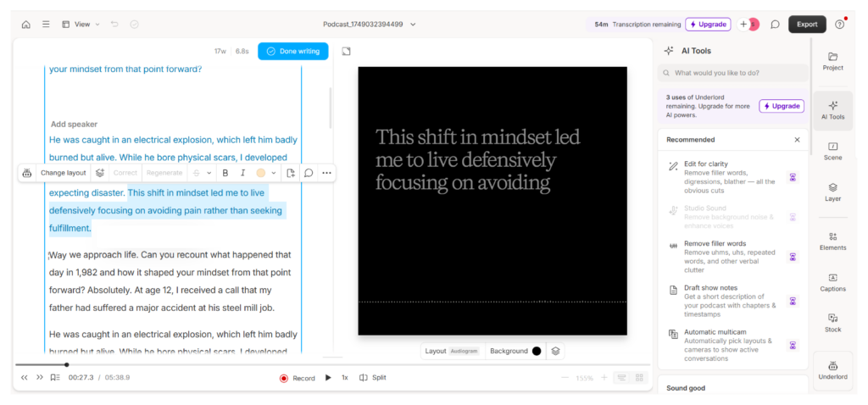
Task: Add a comment from the floating toolbar
Action: [309, 173]
